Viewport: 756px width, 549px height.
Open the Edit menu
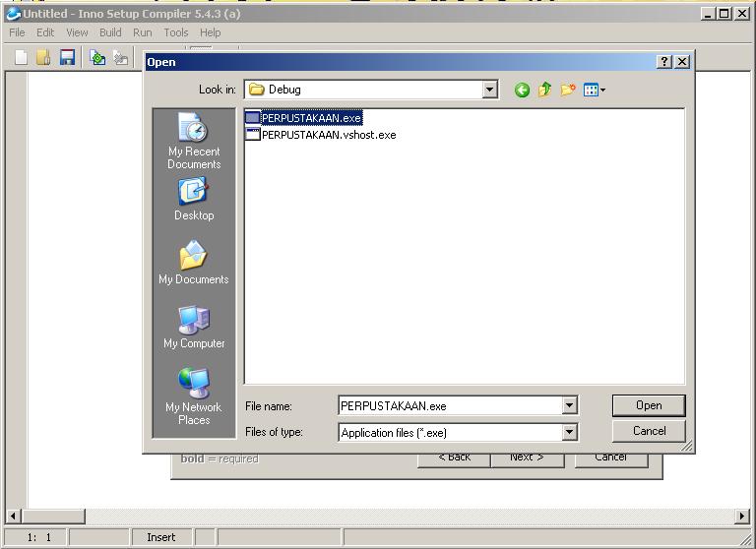45,32
